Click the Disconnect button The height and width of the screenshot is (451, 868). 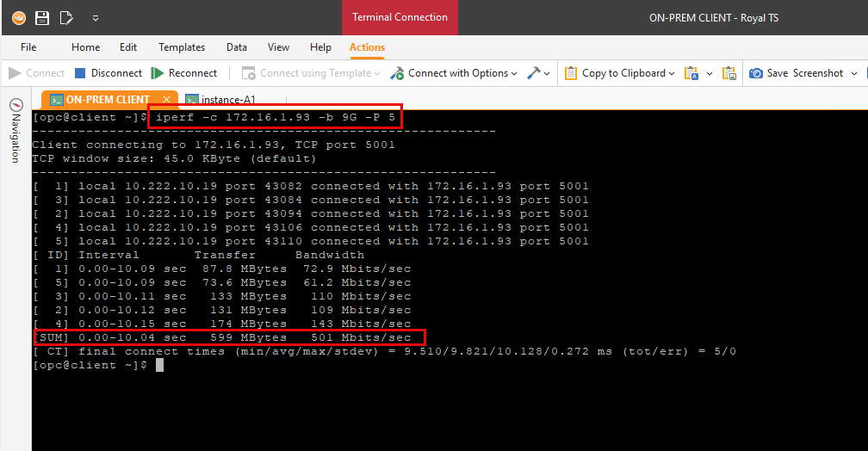click(108, 73)
